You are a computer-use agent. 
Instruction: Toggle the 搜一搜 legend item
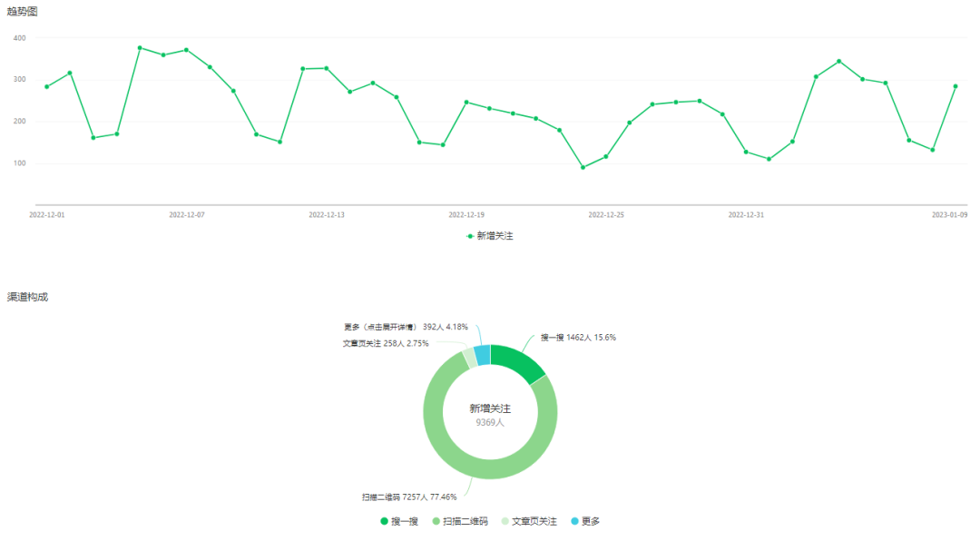click(x=399, y=521)
